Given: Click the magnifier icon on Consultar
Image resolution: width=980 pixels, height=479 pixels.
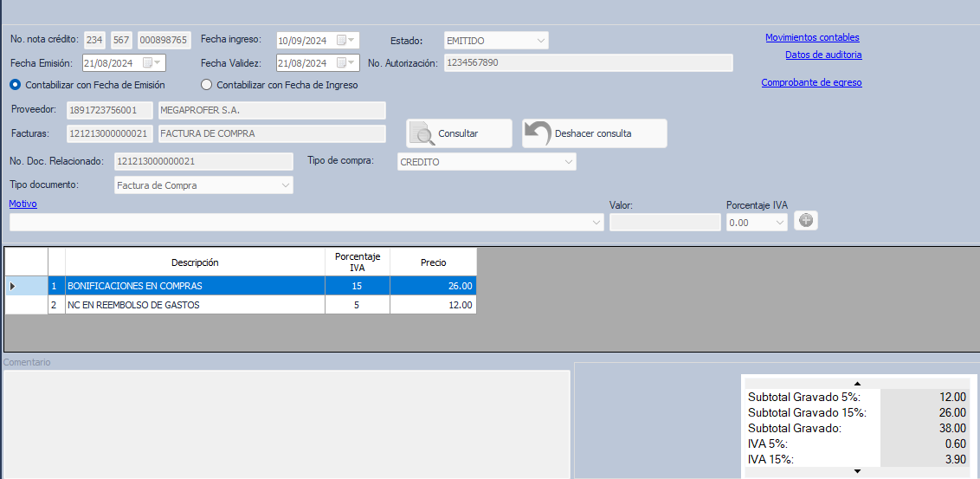Looking at the screenshot, I should (422, 133).
